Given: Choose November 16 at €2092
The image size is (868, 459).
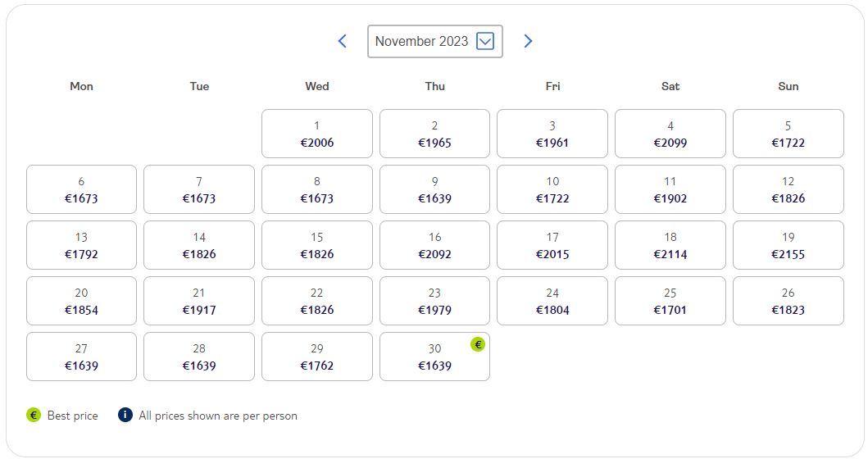Looking at the screenshot, I should pyautogui.click(x=435, y=245).
